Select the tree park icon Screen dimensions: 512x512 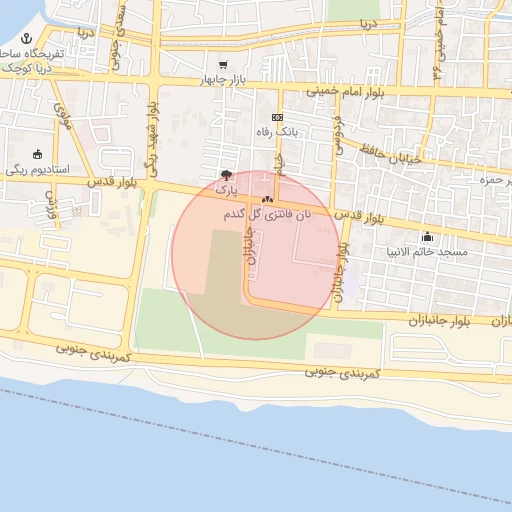(226, 175)
